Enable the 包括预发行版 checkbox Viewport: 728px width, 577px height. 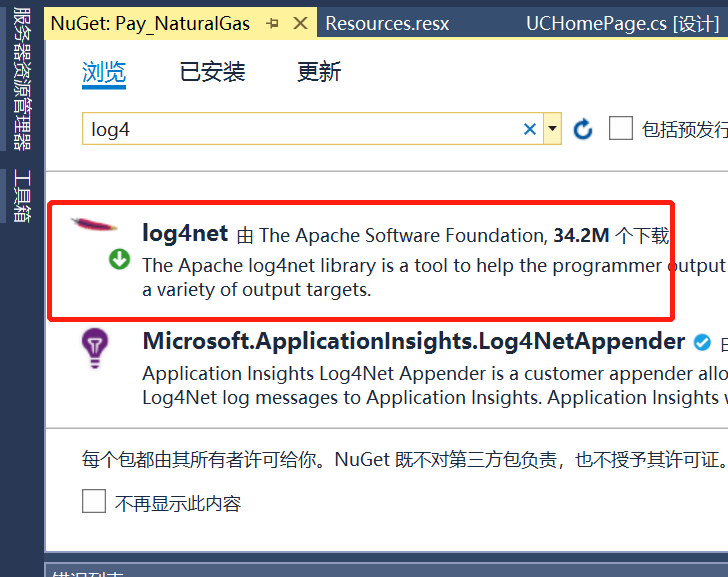tap(621, 128)
